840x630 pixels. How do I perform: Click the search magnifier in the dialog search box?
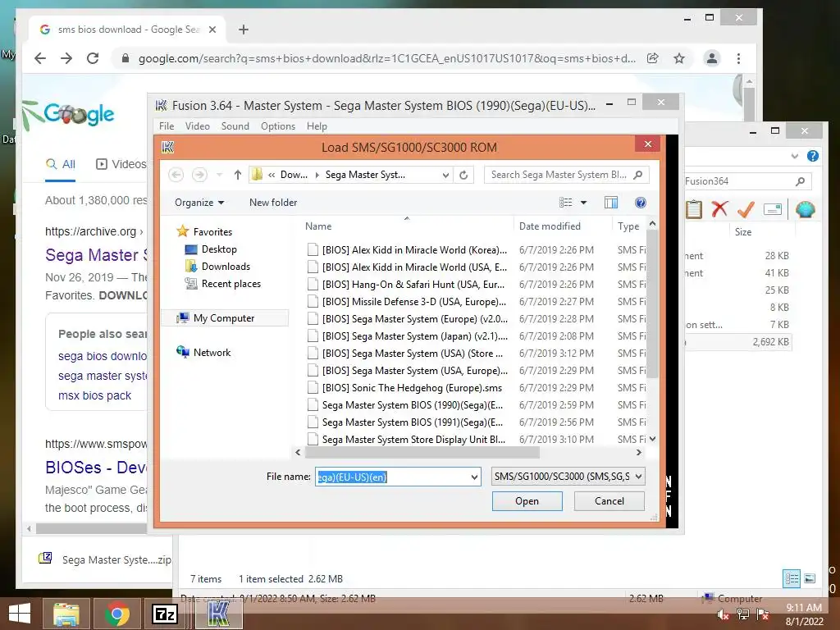coord(637,175)
